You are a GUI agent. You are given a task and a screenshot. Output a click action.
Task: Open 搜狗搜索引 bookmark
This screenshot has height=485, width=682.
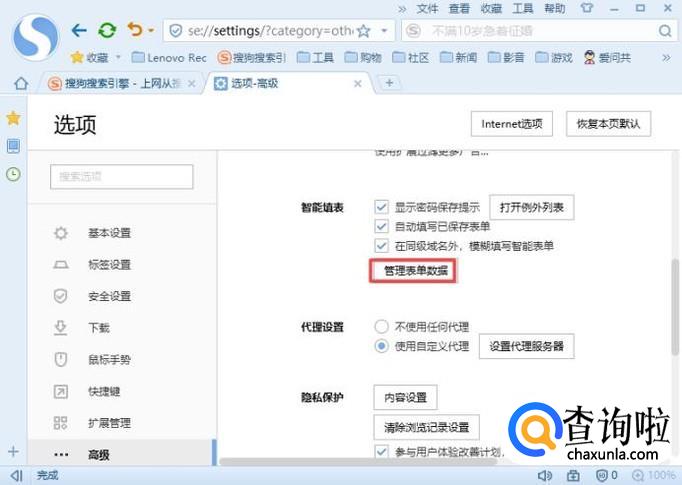(252, 57)
